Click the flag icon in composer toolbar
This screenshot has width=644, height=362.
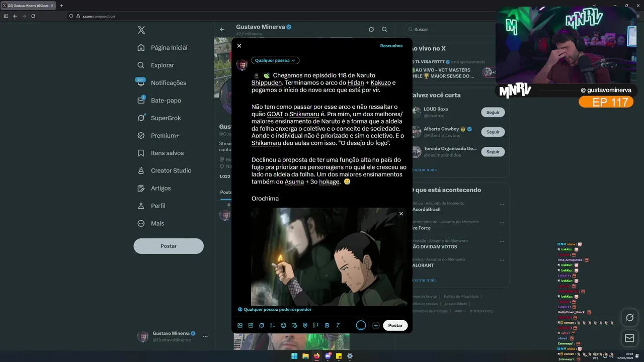pyautogui.click(x=316, y=325)
